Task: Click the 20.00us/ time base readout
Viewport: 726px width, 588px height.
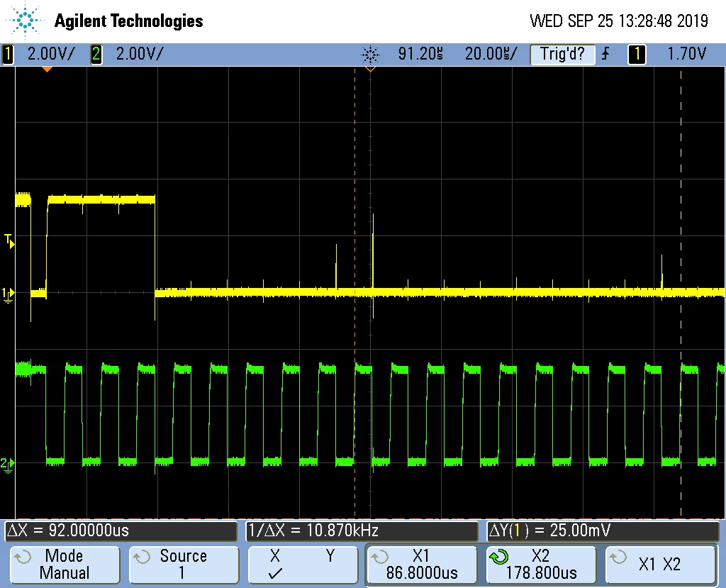Action: pyautogui.click(x=491, y=54)
